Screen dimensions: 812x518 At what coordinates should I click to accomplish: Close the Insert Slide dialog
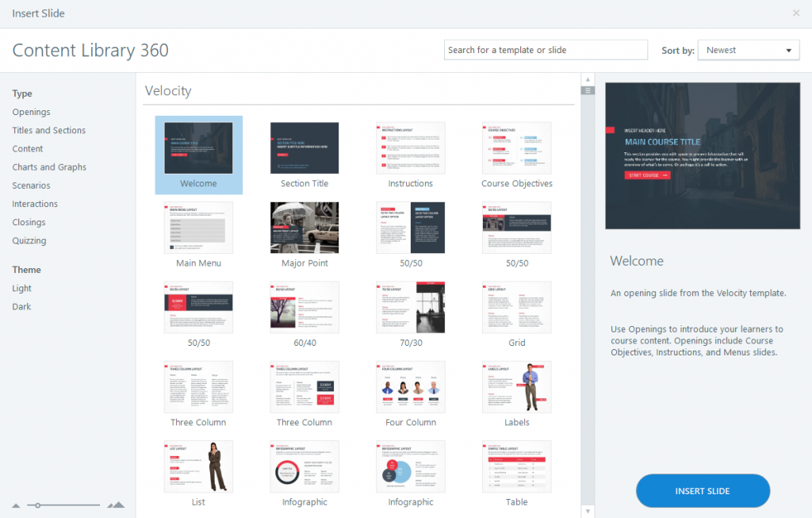point(796,13)
